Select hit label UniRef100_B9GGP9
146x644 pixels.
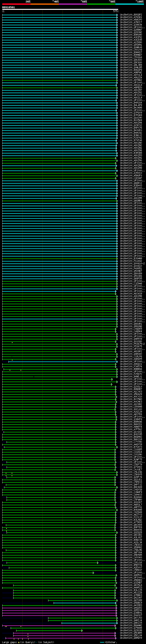(131, 70)
